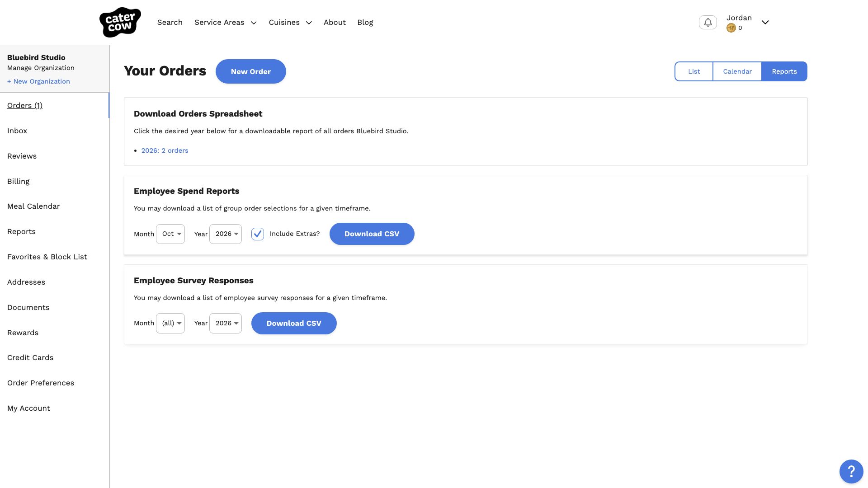Open the Survey Responses Year dropdown
The image size is (868, 488).
[x=226, y=323]
